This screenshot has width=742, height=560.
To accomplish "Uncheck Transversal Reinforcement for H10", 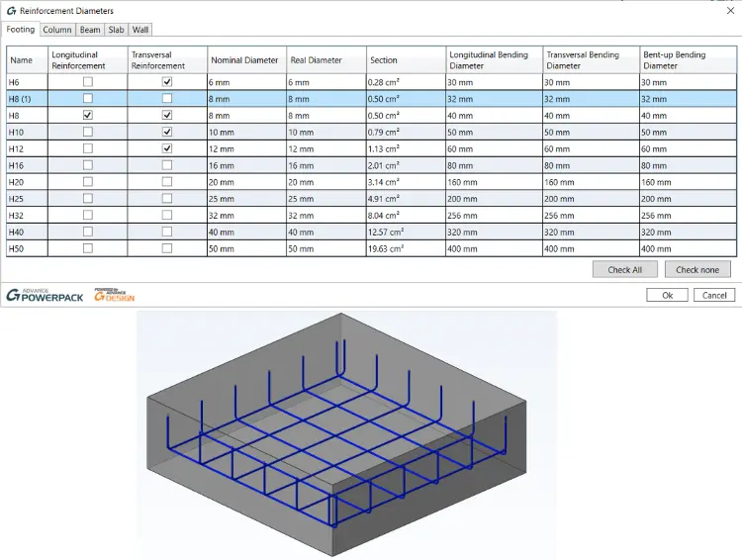I will point(167,132).
